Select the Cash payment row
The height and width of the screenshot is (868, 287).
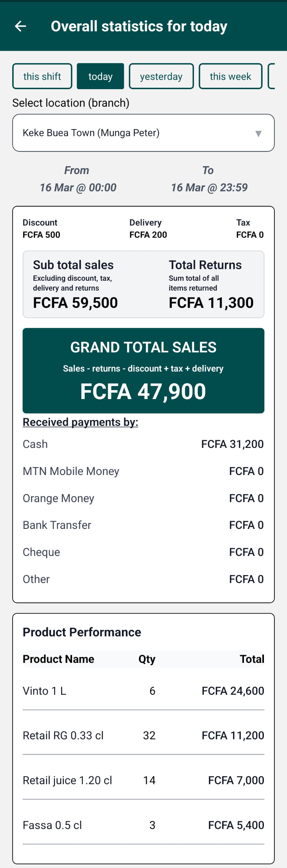click(143, 444)
